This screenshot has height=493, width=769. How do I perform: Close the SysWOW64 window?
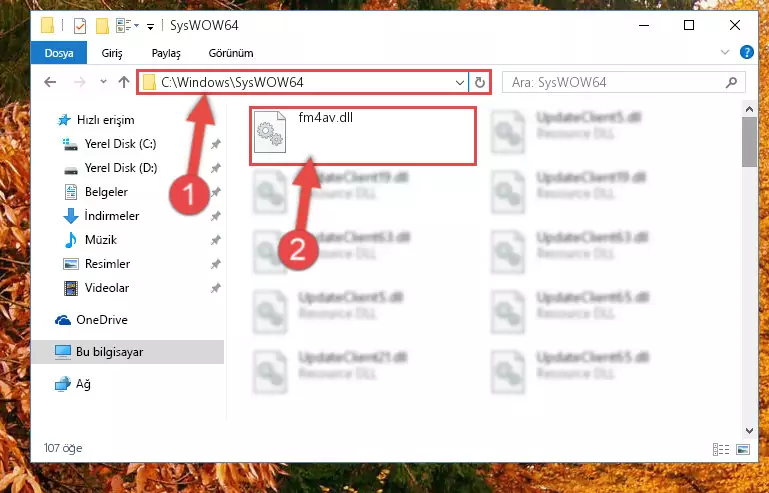(735, 26)
